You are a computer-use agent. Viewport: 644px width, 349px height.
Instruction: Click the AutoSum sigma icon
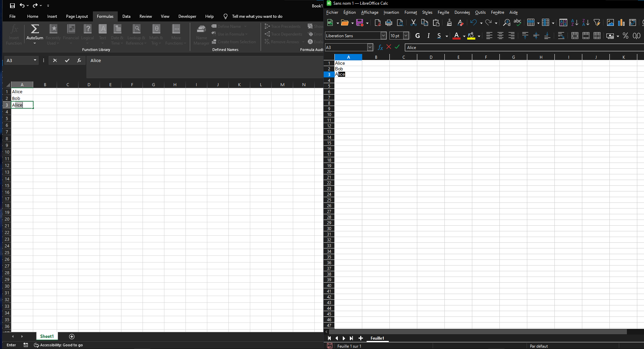35,29
